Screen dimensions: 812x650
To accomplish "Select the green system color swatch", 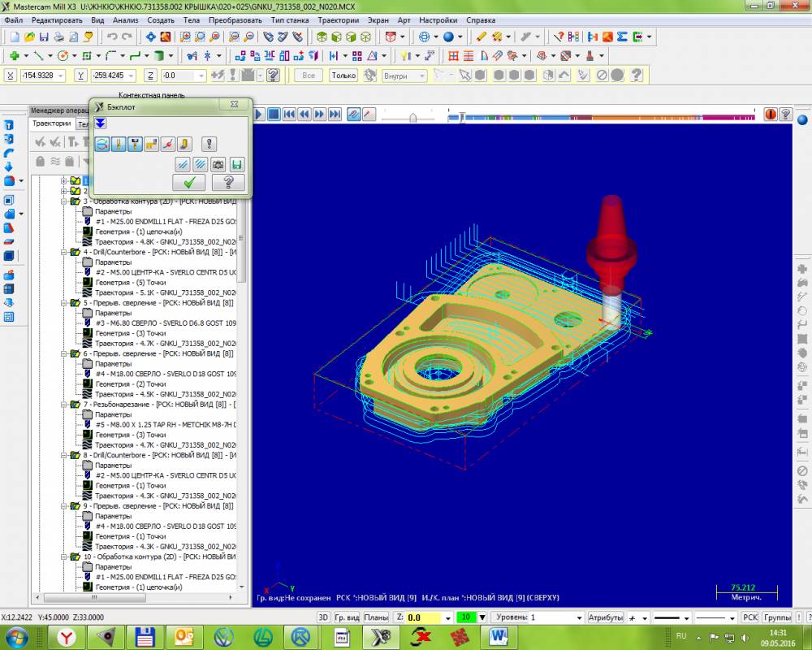I will tap(466, 617).
